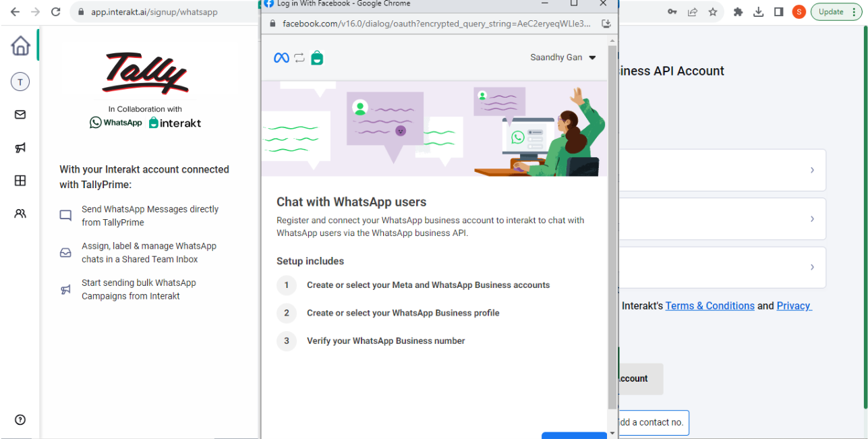Open the megaphone icon in the Interakt sidebar

[20, 148]
